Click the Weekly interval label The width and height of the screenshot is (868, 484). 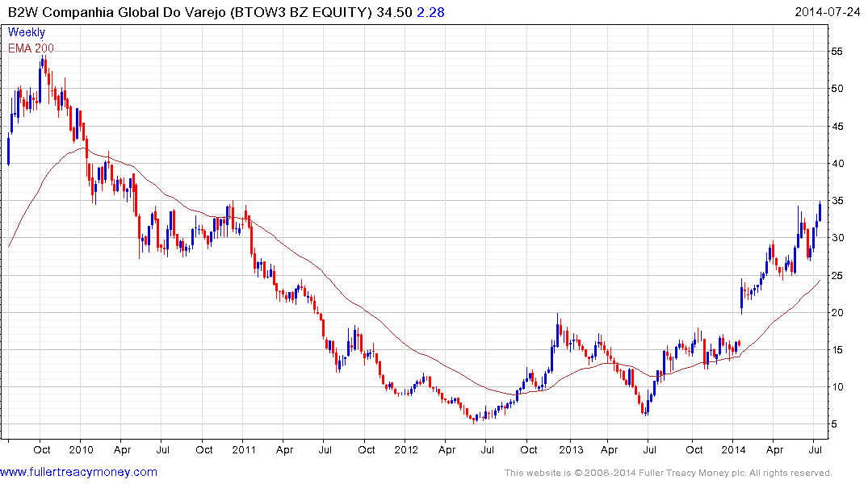click(27, 32)
